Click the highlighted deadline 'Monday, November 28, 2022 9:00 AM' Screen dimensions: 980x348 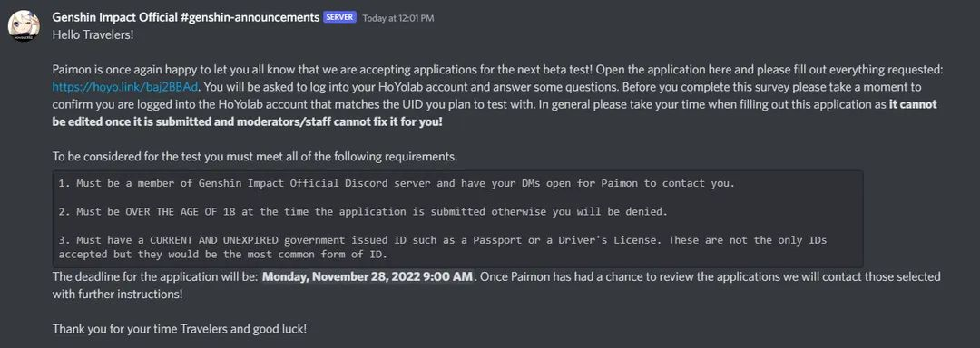click(367, 276)
